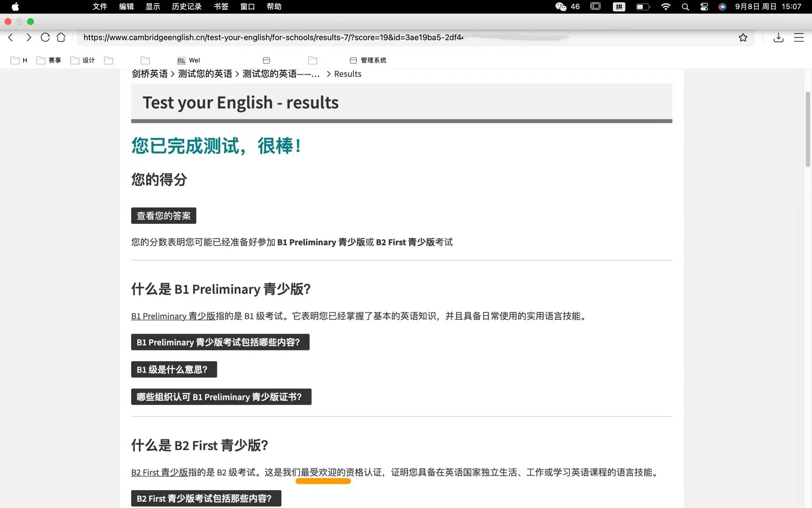The width and height of the screenshot is (812, 508).
Task: Follow the B1 Preliminary 青少版 text link
Action: click(173, 316)
